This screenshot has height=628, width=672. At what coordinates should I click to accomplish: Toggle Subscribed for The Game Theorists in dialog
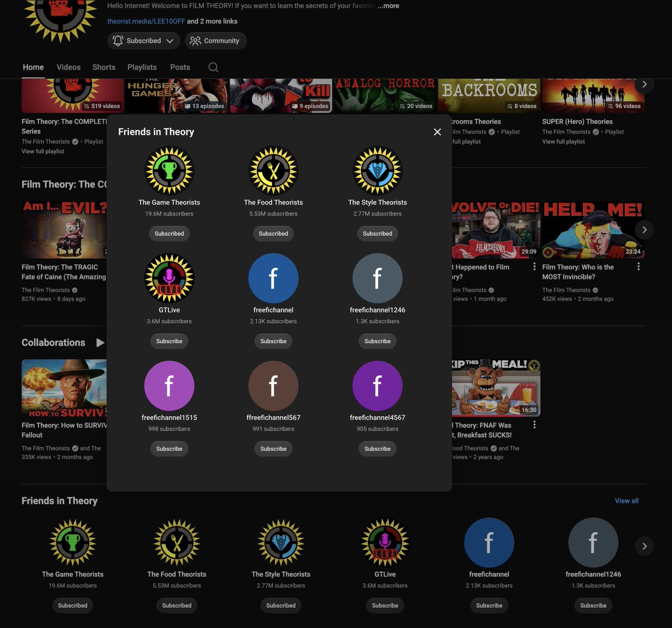(x=169, y=234)
